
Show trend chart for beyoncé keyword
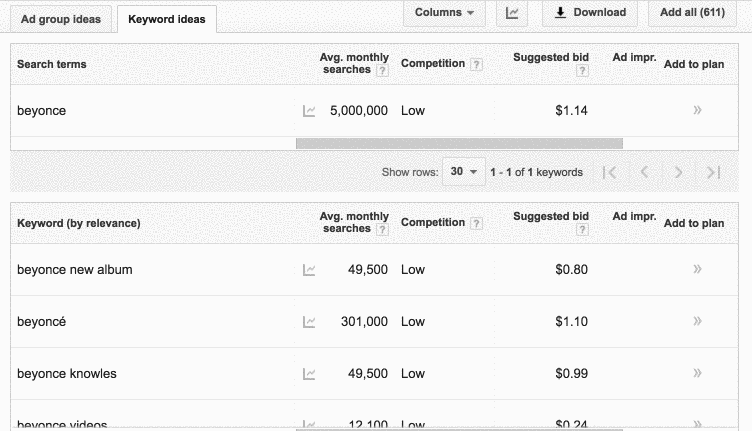(x=309, y=322)
